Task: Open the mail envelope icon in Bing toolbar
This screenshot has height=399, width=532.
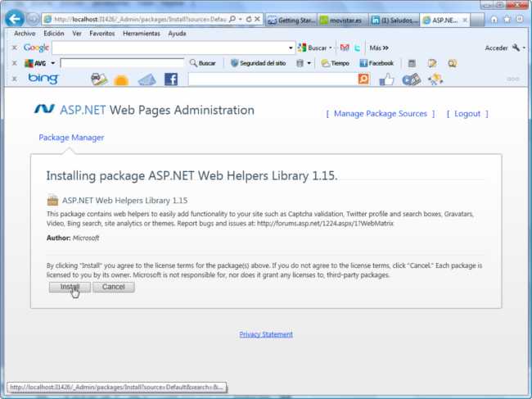Action: pos(146,79)
